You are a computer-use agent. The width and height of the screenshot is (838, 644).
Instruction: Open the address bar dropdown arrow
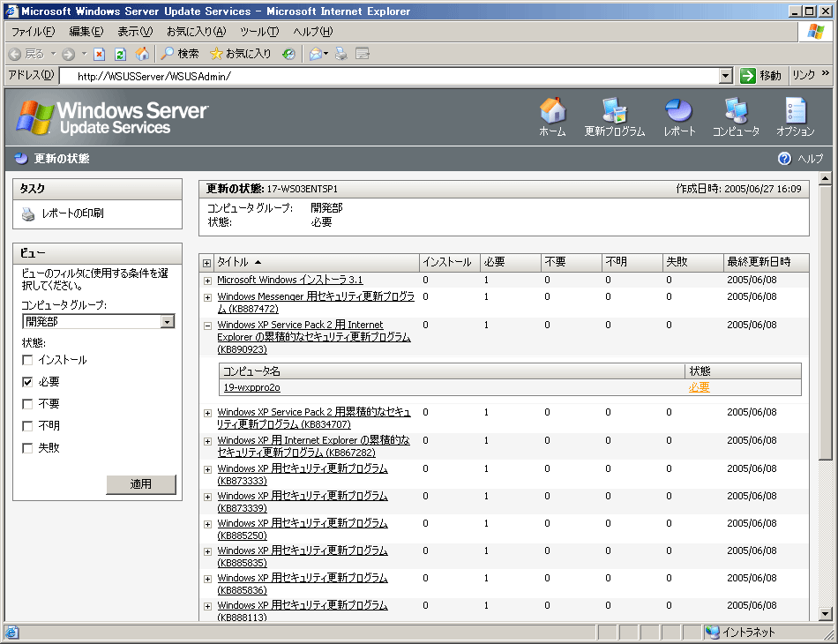coord(725,77)
